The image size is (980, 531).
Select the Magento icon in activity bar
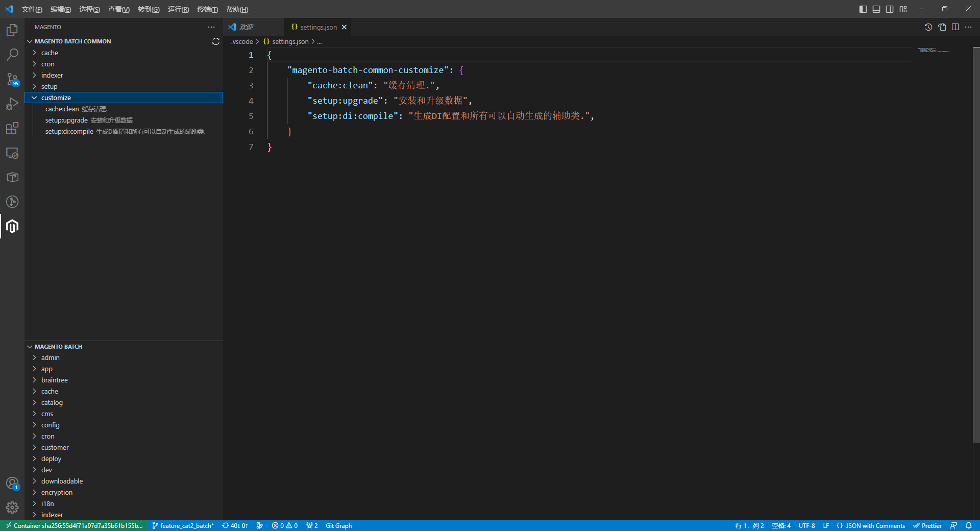pos(12,226)
